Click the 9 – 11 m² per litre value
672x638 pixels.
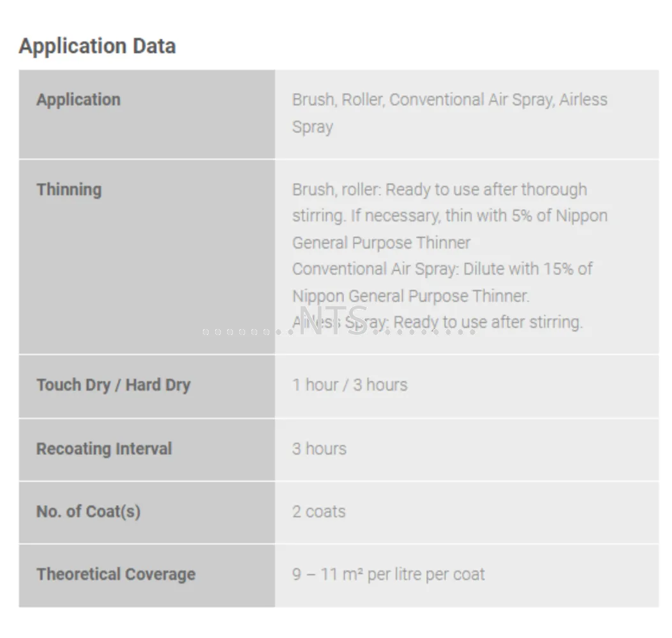(388, 574)
